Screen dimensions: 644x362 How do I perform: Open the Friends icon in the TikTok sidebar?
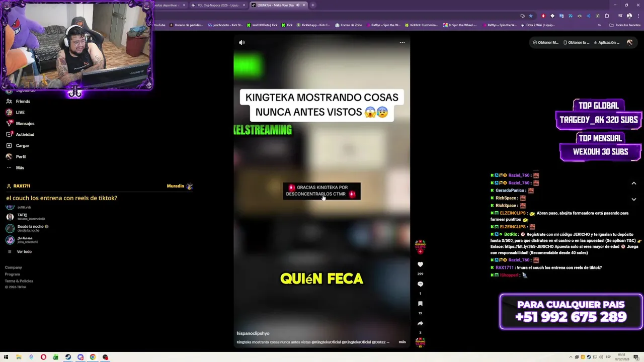pyautogui.click(x=9, y=101)
